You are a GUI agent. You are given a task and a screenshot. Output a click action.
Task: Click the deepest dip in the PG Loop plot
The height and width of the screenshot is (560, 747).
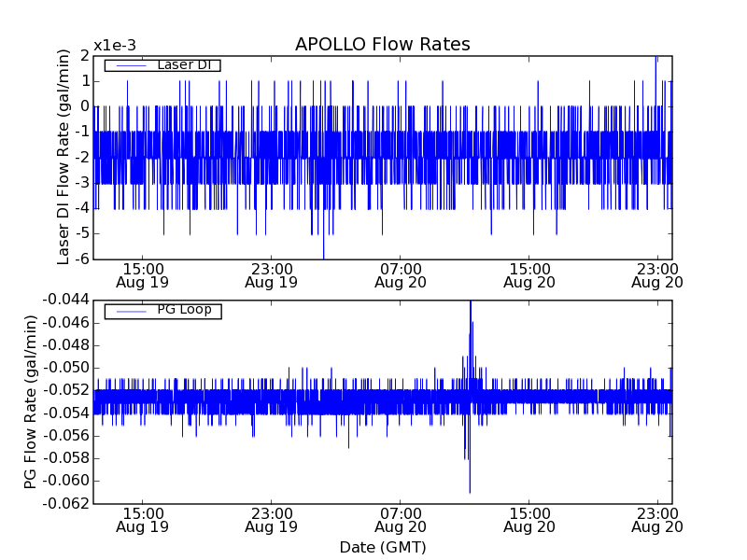[470, 491]
